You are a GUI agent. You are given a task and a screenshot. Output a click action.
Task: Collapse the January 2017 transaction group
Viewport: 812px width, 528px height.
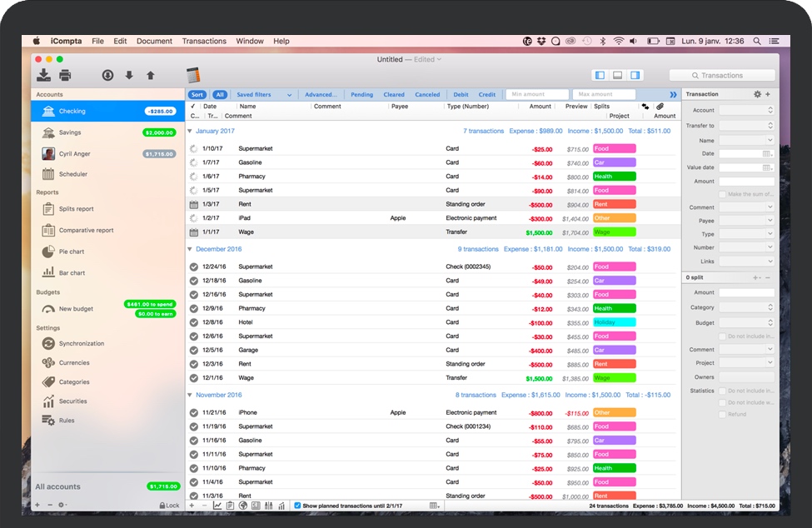190,132
